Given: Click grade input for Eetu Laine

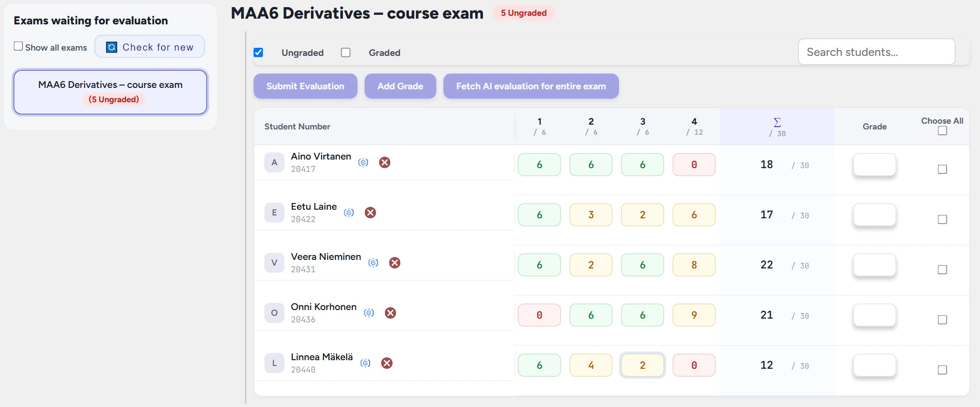Looking at the screenshot, I should click(x=874, y=215).
